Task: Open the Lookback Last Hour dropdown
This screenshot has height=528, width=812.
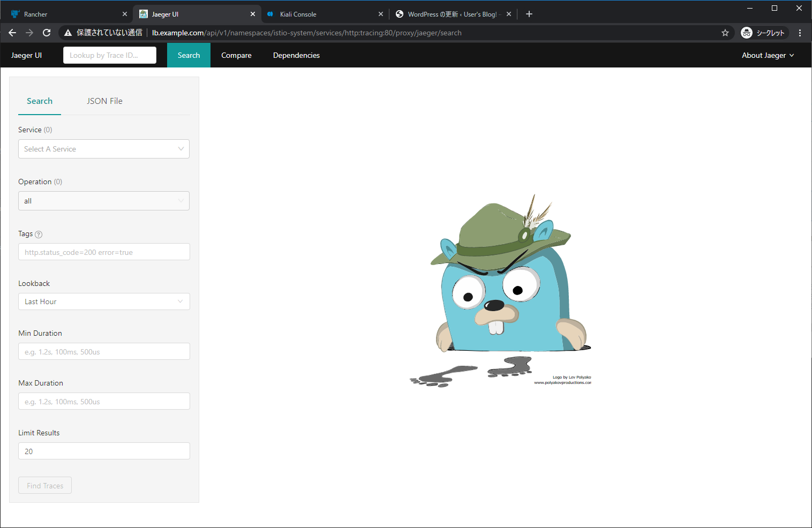Action: coord(104,301)
